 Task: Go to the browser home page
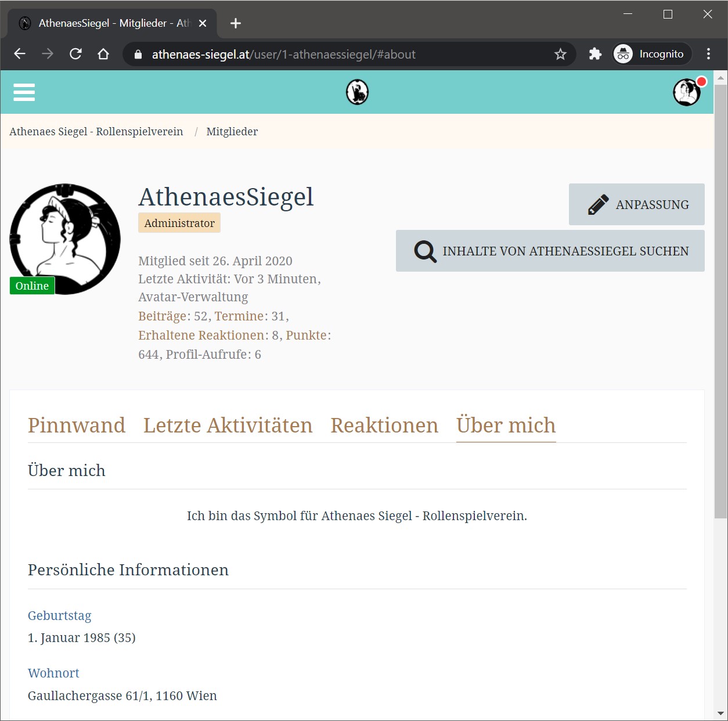(103, 54)
